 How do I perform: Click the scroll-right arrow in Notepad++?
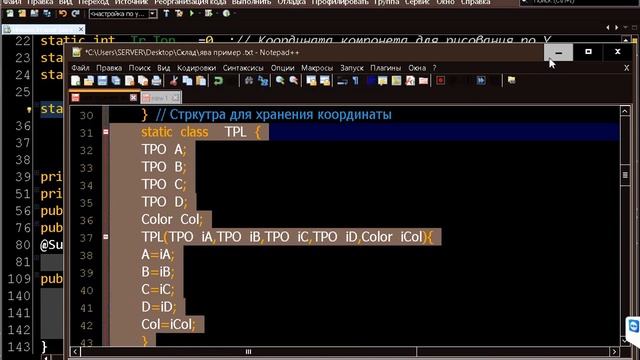point(614,351)
